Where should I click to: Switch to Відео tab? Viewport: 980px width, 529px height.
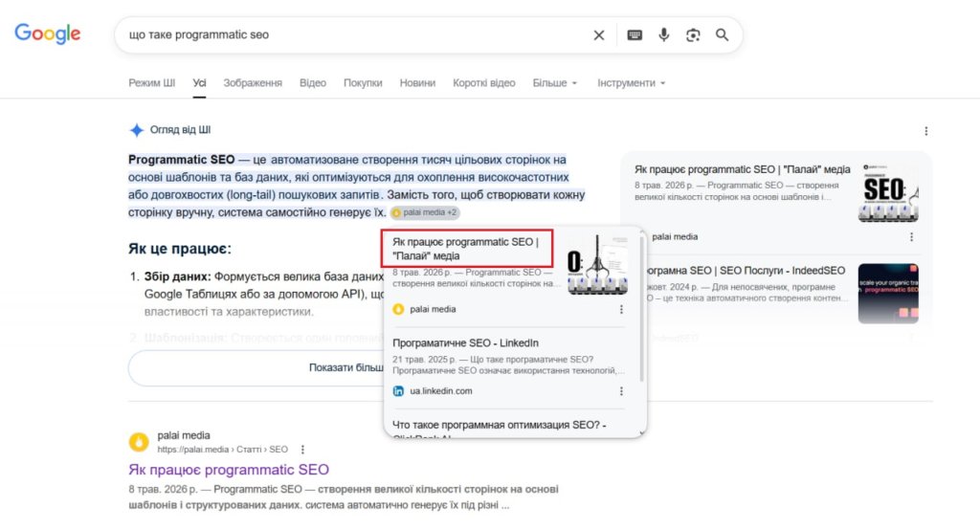[313, 83]
